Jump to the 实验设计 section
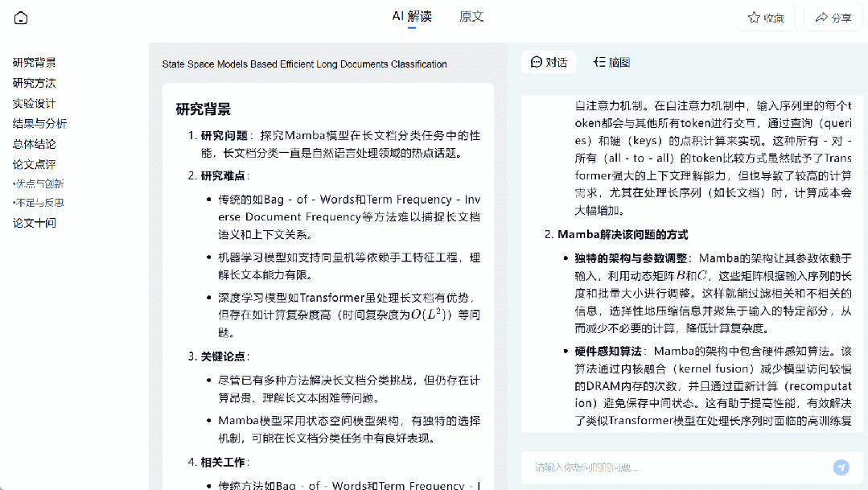The image size is (868, 490). [x=34, y=102]
